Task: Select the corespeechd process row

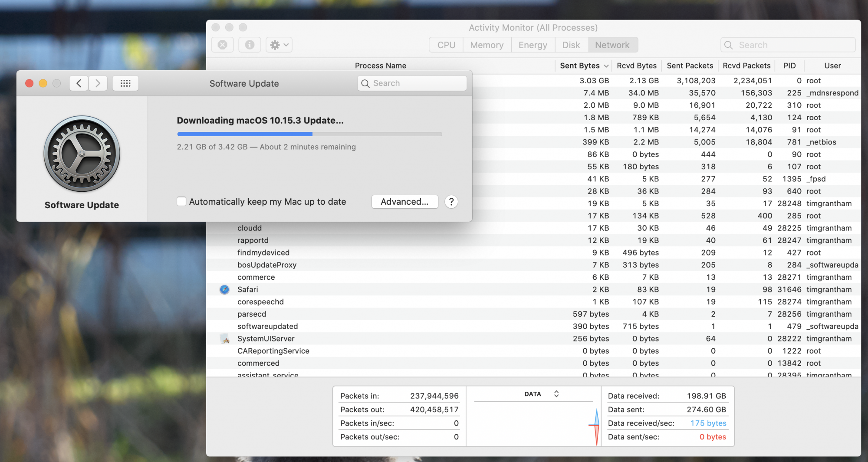Action: [x=533, y=302]
